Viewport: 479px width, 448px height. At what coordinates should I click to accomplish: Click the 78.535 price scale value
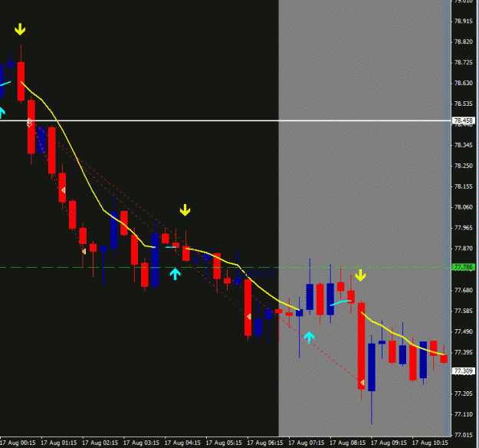pos(464,104)
